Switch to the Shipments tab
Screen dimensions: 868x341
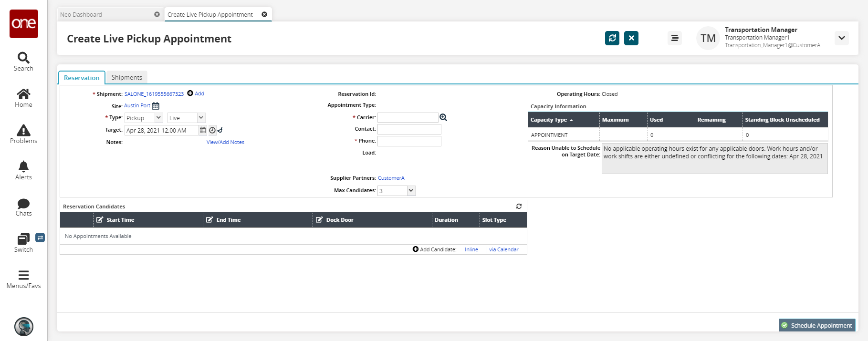[126, 77]
